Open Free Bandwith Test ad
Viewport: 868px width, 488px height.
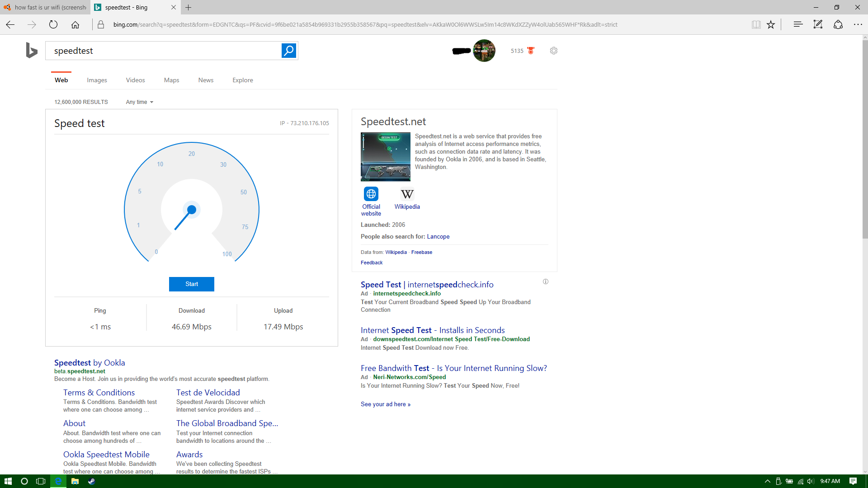point(454,368)
